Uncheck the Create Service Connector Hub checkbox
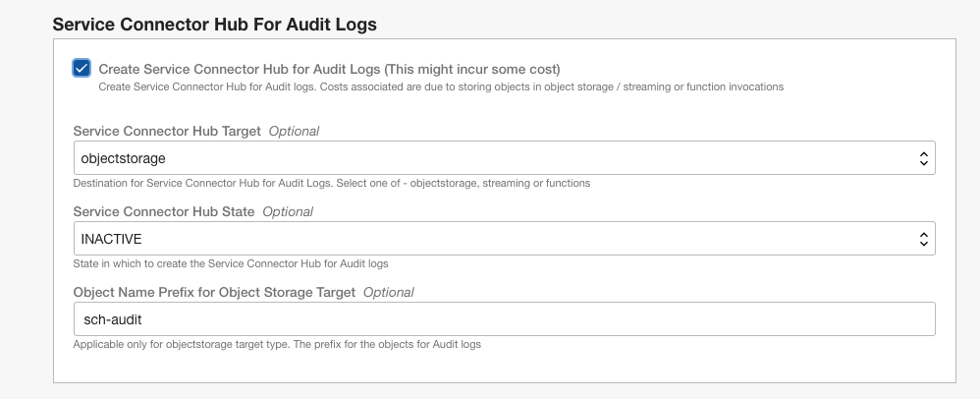980x399 pixels. pos(82,68)
